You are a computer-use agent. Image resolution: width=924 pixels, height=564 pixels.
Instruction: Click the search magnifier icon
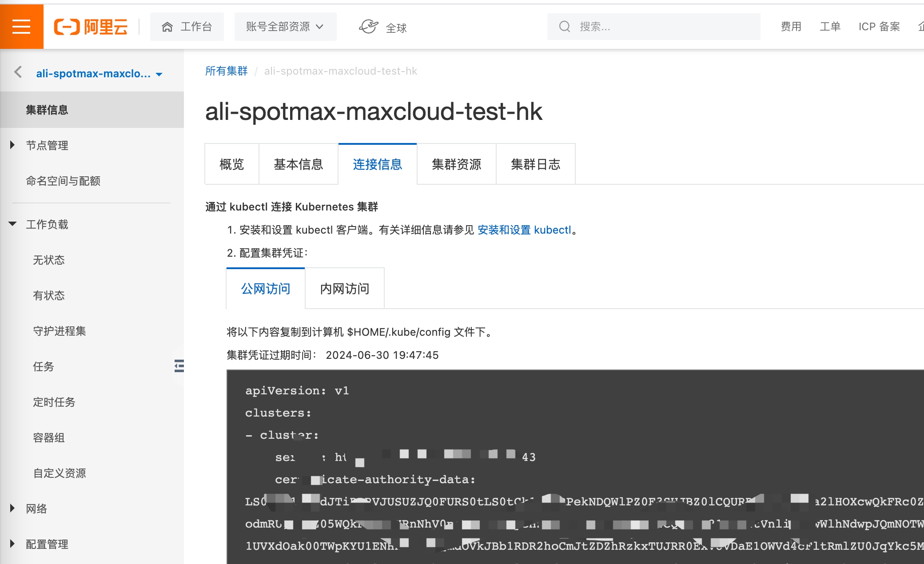point(564,27)
